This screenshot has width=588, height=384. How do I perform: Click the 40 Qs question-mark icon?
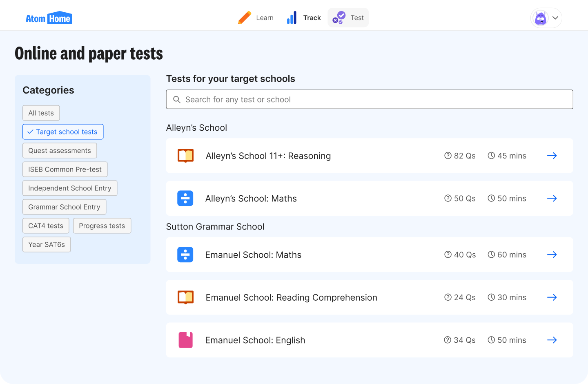pyautogui.click(x=448, y=255)
